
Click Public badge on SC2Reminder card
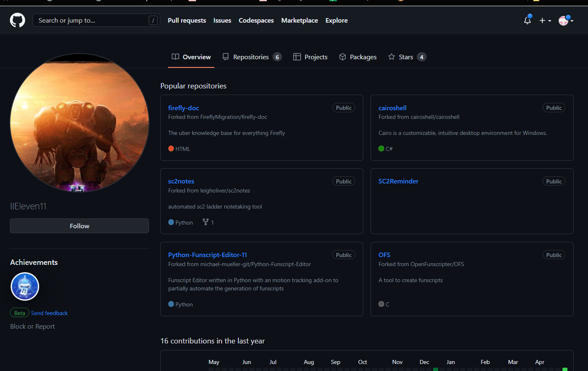click(x=554, y=181)
